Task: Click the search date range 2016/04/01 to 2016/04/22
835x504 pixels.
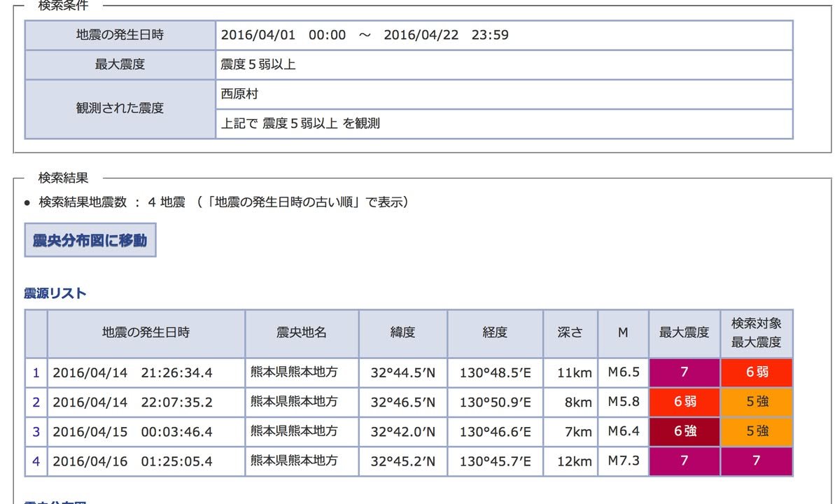Action: point(365,35)
